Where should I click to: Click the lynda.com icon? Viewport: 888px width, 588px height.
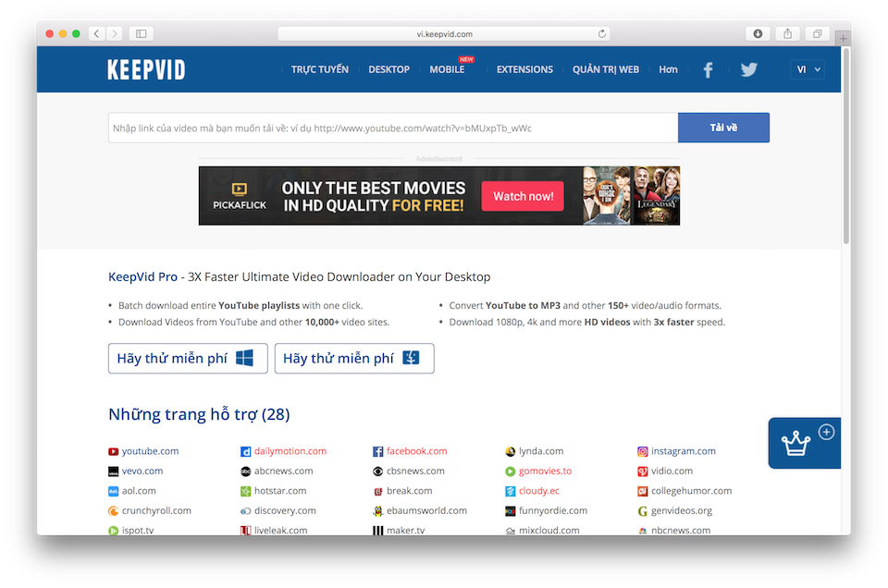pos(511,451)
